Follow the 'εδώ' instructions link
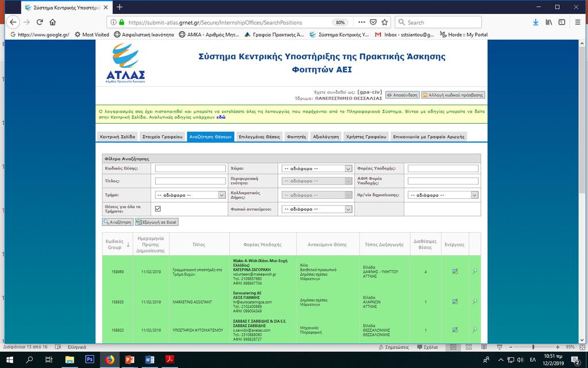Viewport: 588px width, 368px height. coord(221,117)
